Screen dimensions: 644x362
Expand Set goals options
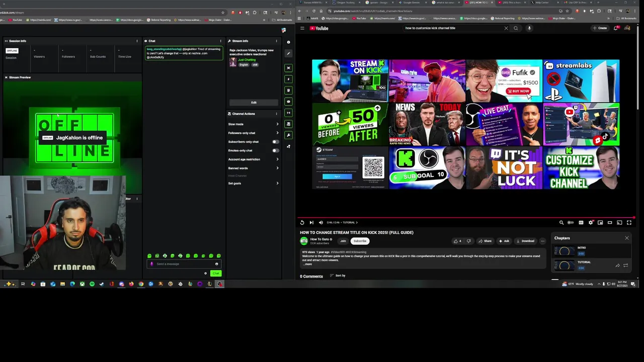tap(277, 183)
